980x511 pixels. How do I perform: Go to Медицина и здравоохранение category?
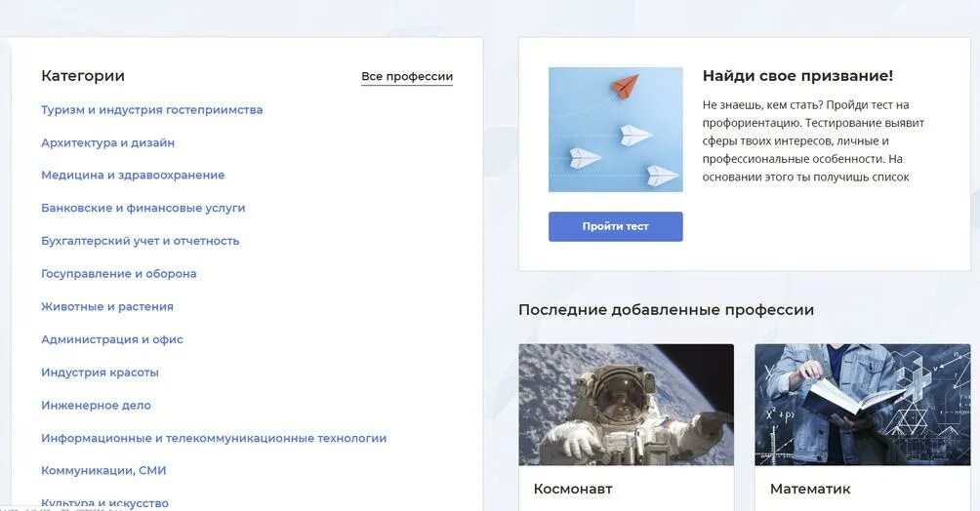(x=133, y=176)
